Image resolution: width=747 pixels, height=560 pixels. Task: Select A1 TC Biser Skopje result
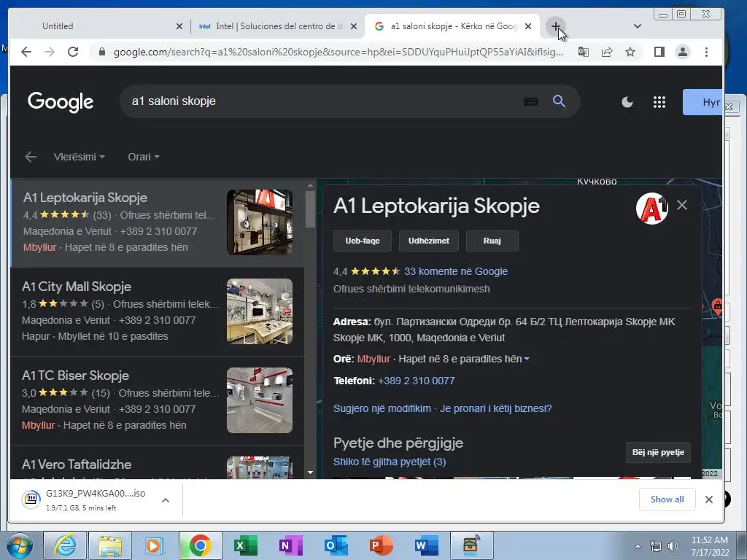(x=158, y=400)
